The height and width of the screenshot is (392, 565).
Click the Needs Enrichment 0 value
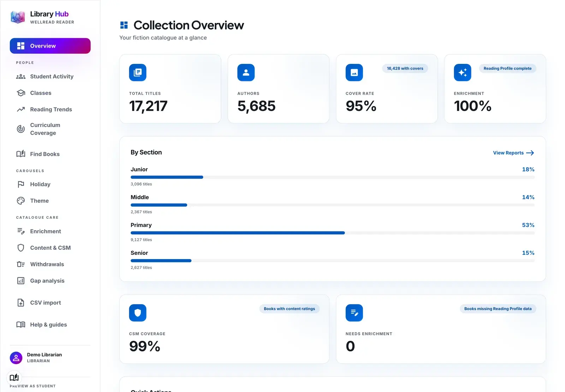pyautogui.click(x=350, y=346)
